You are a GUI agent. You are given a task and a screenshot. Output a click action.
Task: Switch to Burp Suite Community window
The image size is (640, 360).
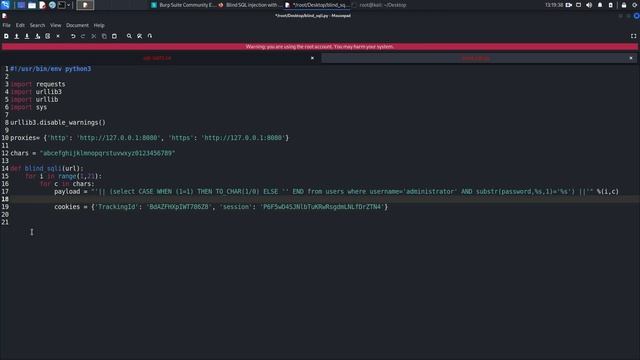click(184, 5)
